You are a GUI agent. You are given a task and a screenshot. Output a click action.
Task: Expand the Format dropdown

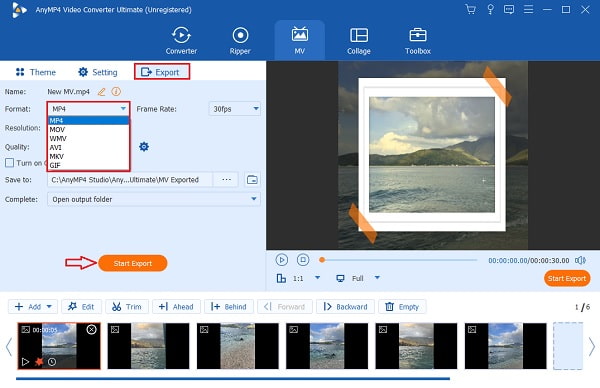pyautogui.click(x=88, y=109)
